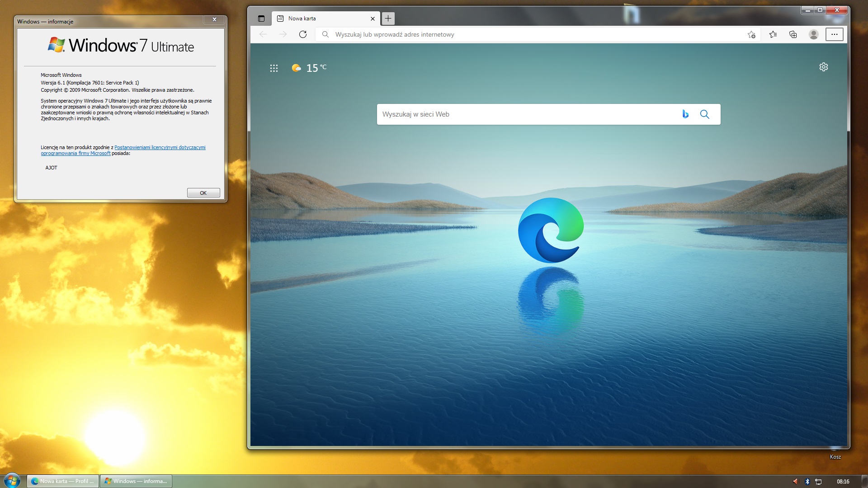This screenshot has width=868, height=488.
Task: Minimize the Edge window
Action: (x=808, y=9)
